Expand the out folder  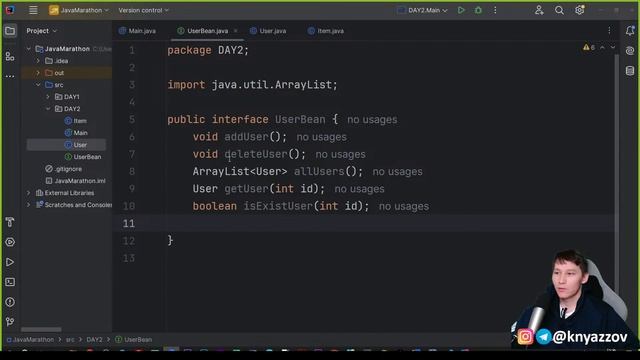38,73
